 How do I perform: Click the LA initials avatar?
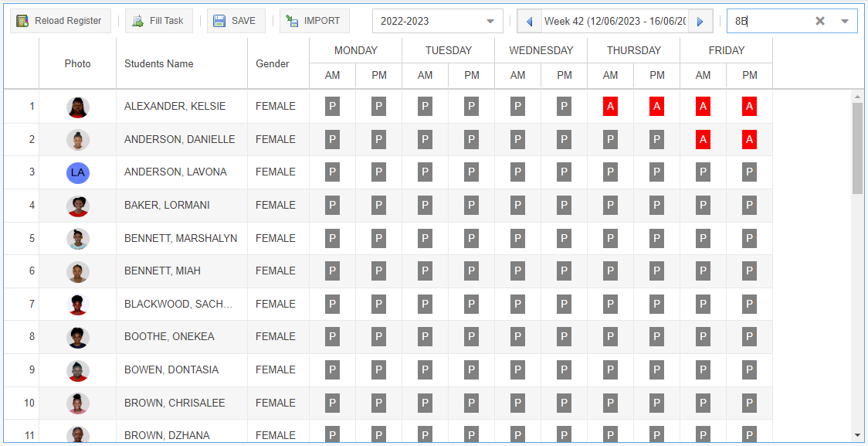click(x=78, y=172)
